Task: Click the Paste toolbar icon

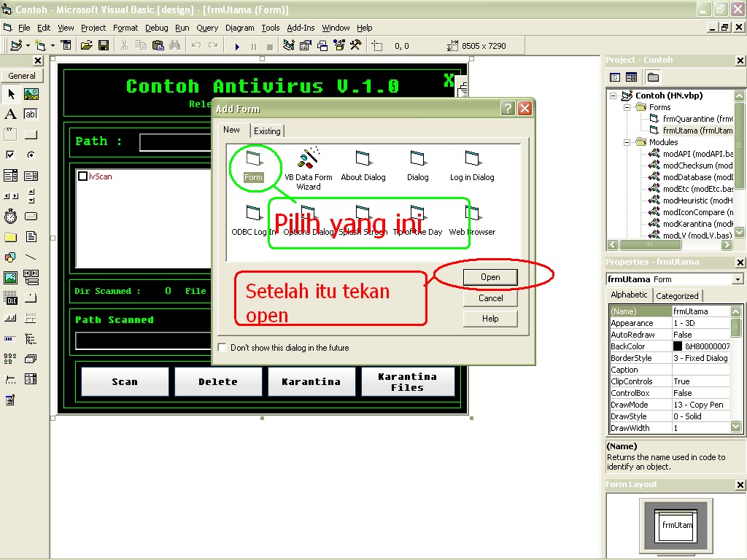Action: coord(158,45)
